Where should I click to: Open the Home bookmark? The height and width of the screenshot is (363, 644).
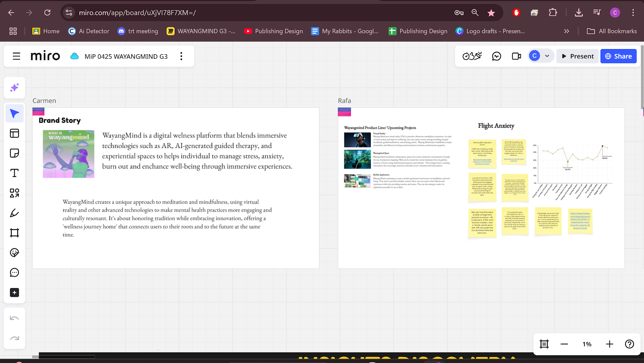pyautogui.click(x=46, y=31)
